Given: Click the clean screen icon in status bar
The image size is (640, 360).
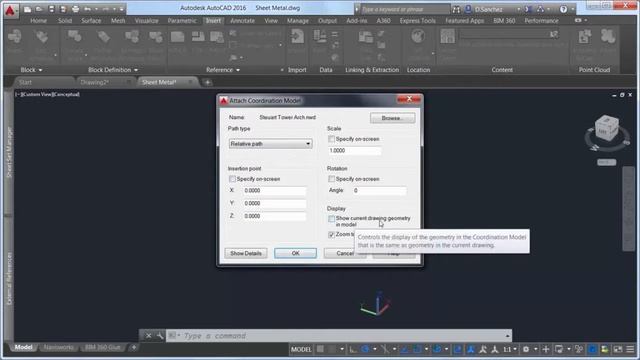Looking at the screenshot, I should 618,349.
